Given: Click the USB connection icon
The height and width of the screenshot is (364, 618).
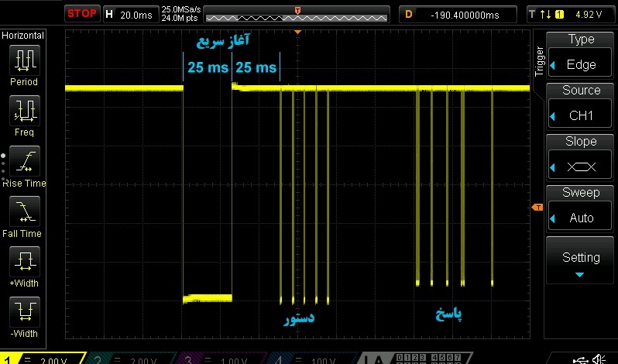Looking at the screenshot, I should pos(581,359).
